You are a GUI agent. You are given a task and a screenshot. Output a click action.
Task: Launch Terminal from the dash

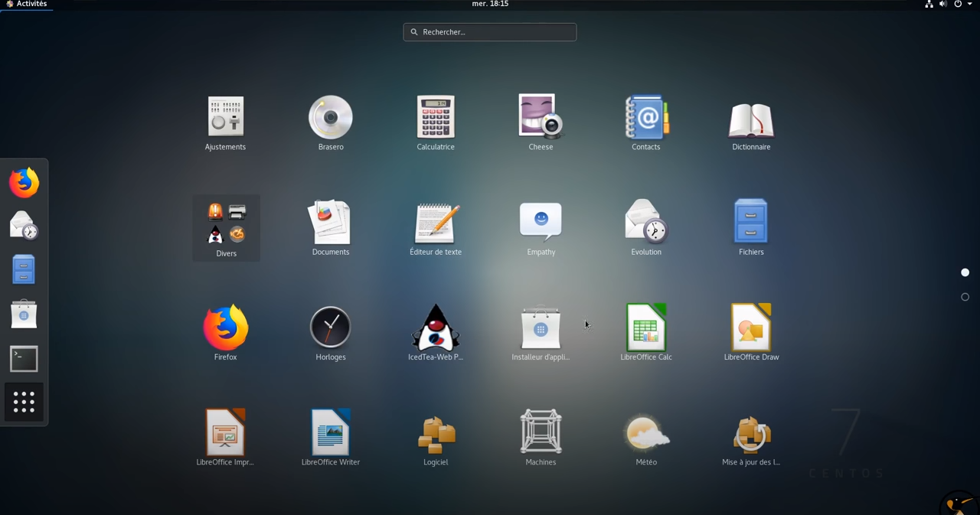pyautogui.click(x=24, y=358)
